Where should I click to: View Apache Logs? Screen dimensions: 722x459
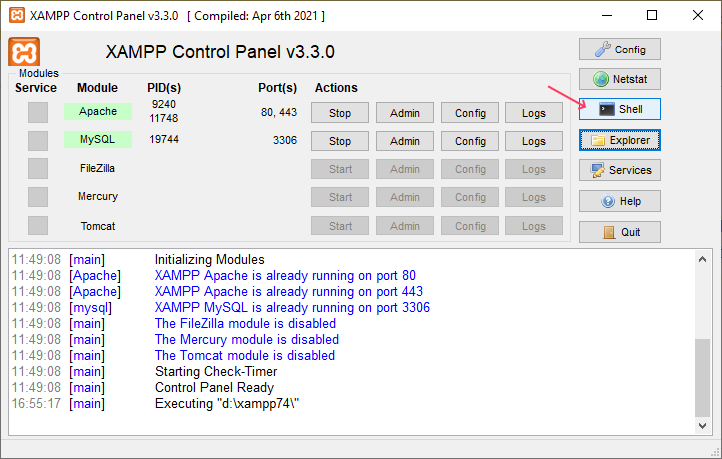pos(534,113)
